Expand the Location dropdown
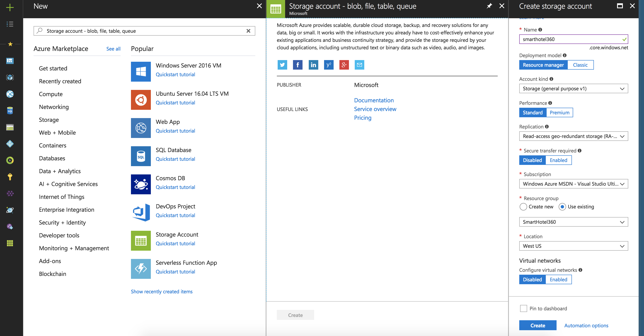Screen dimensions: 644x336 click(573, 246)
